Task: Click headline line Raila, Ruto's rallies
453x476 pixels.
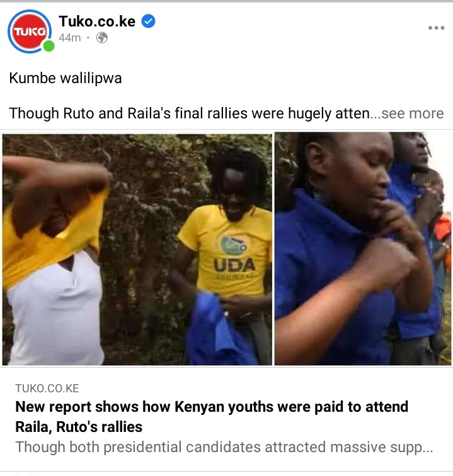Action: [x=79, y=427]
